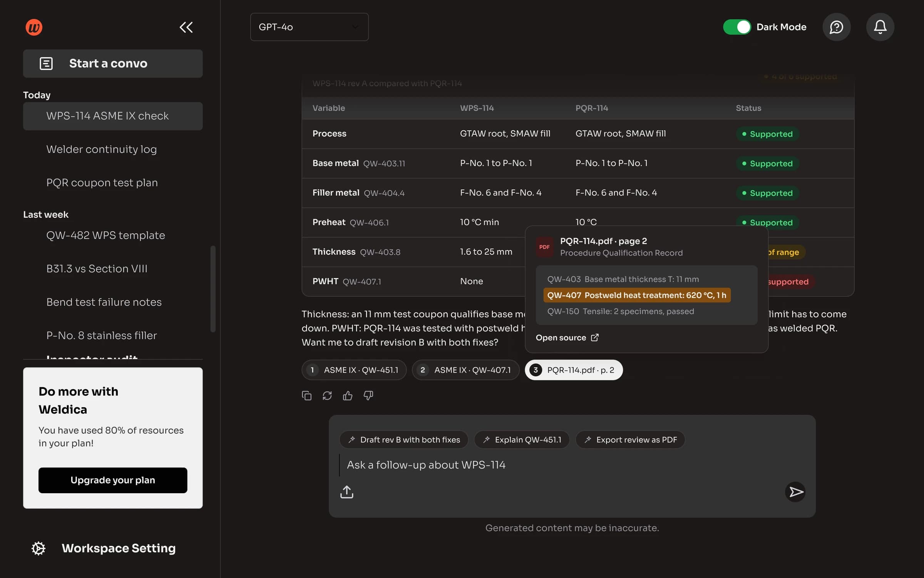The width and height of the screenshot is (924, 578).
Task: Click the upload file icon
Action: point(347,492)
